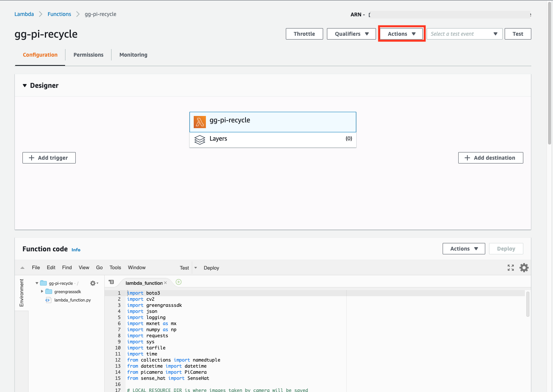Click the gg-pi-recycle root folder icon

43,283
